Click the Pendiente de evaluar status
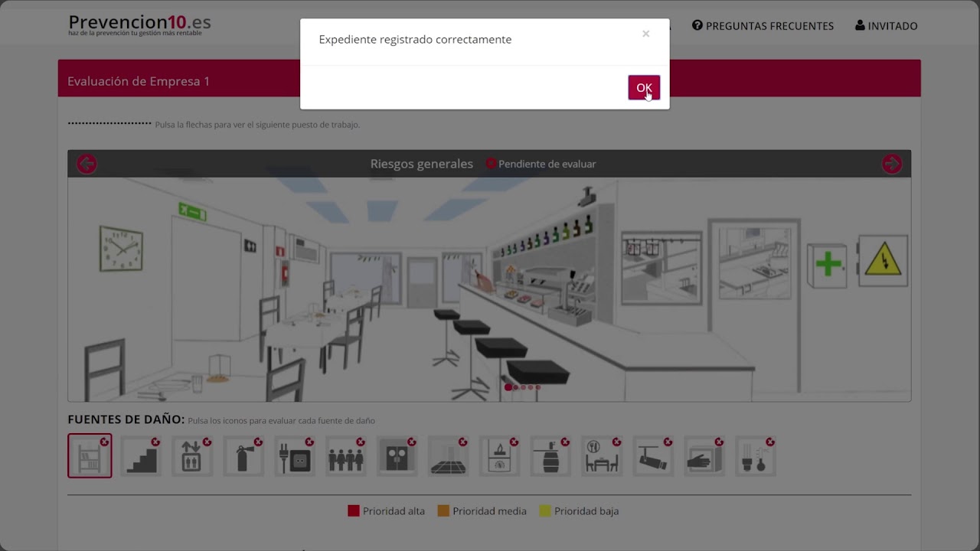 pyautogui.click(x=541, y=164)
